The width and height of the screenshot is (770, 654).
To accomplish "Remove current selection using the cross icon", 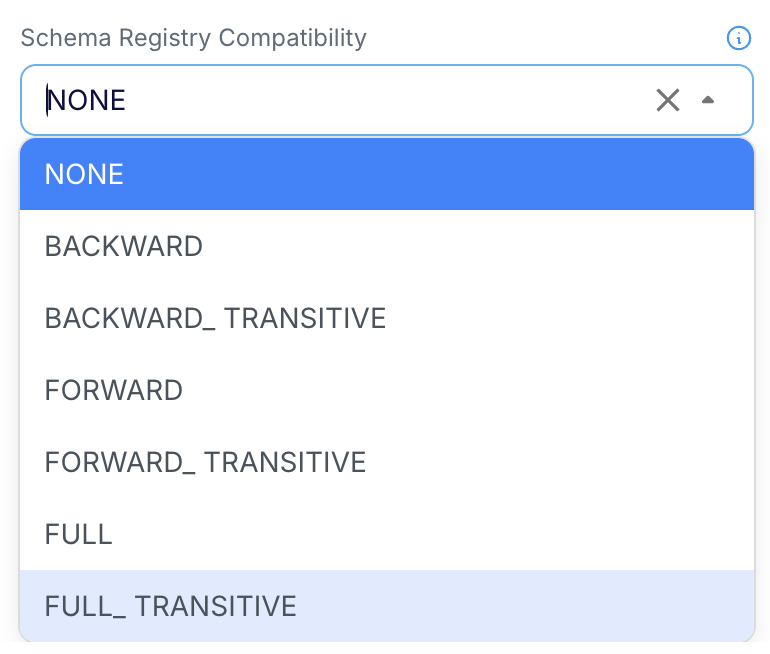I will pos(667,100).
